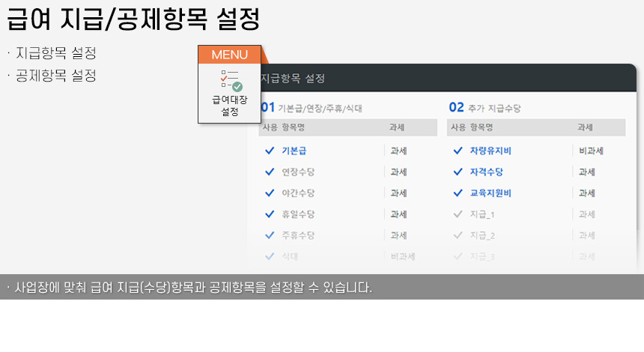The image size is (644, 352).
Task: Select the 교육지원비 item name
Action: tap(490, 192)
